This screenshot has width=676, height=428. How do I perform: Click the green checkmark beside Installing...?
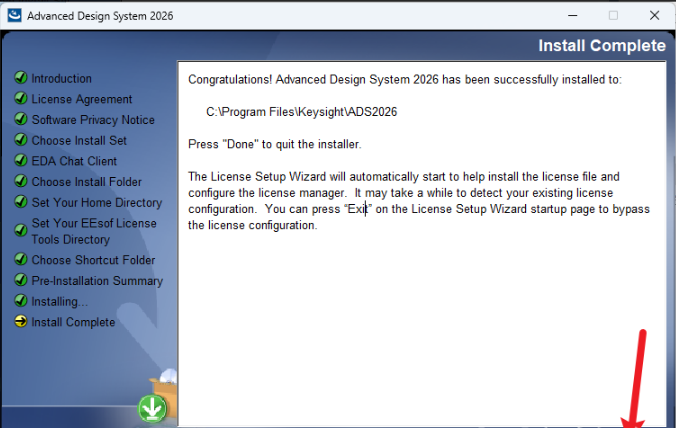20,301
